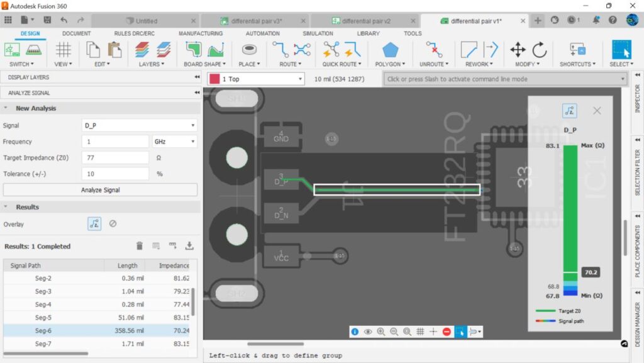Screen dimensions: 644x363
Task: Click the red layer color swatch
Action: pos(215,79)
